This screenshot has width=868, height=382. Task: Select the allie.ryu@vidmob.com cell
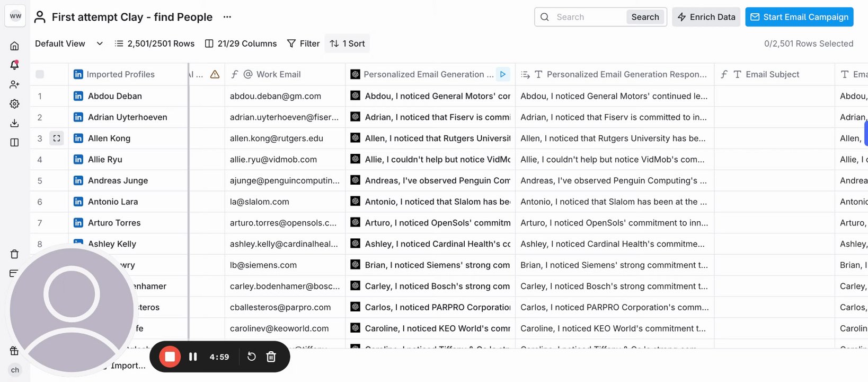(x=285, y=160)
